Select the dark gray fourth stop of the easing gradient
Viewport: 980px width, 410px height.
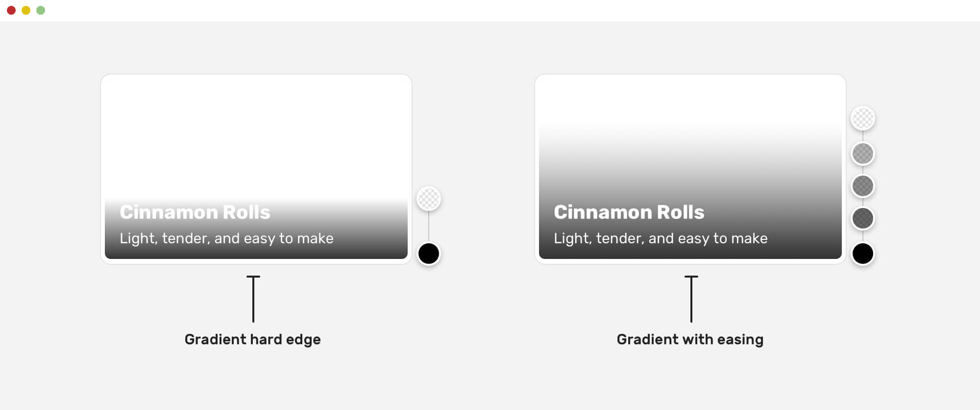pyautogui.click(x=863, y=218)
